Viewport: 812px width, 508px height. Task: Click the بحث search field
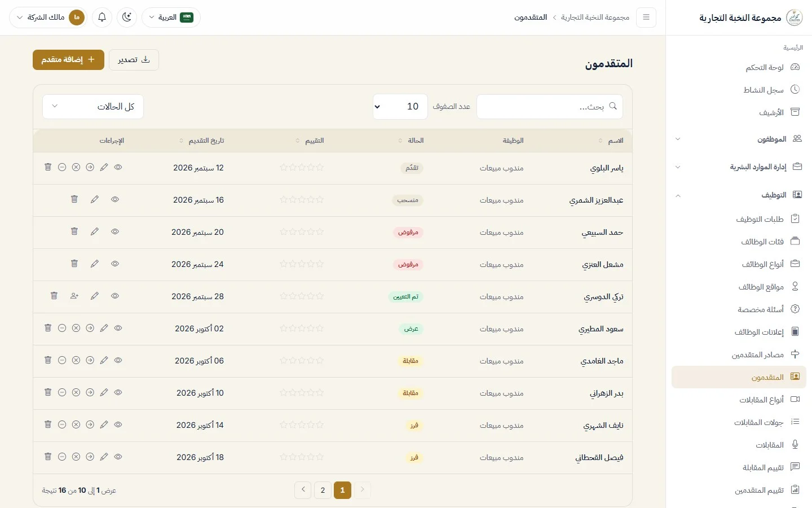click(x=550, y=107)
